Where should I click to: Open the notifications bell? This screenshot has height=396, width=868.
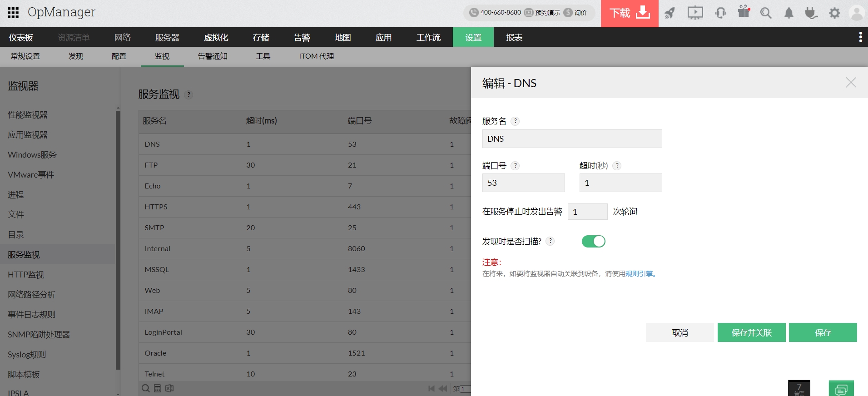click(789, 13)
